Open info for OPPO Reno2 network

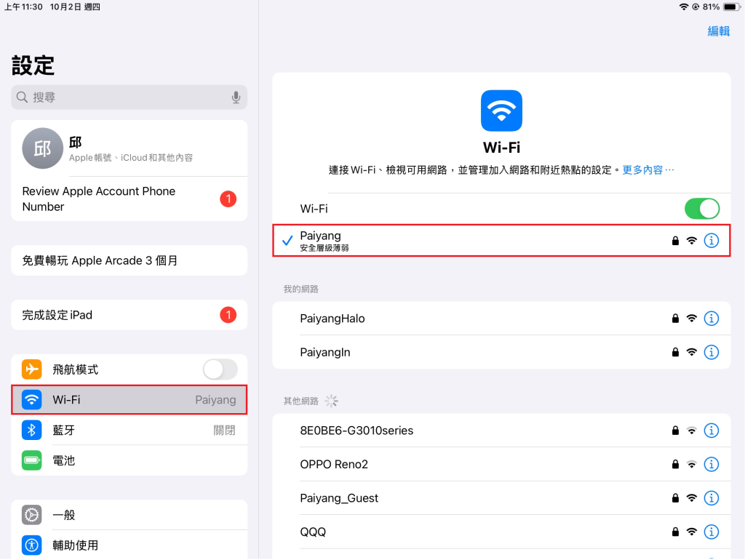(712, 464)
